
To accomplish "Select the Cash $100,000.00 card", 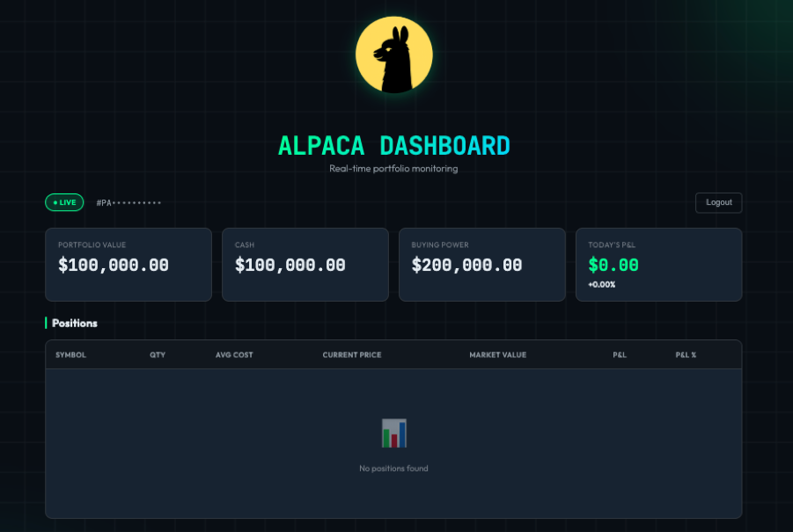I will pos(305,264).
